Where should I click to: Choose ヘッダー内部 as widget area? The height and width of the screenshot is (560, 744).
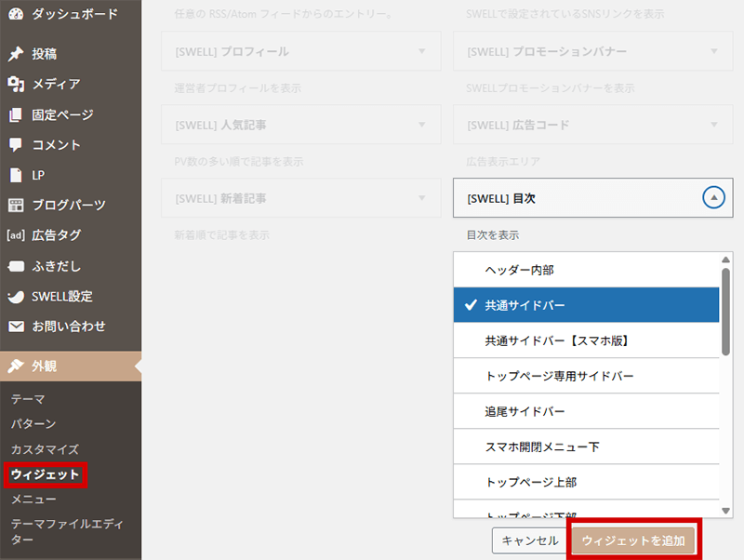586,270
